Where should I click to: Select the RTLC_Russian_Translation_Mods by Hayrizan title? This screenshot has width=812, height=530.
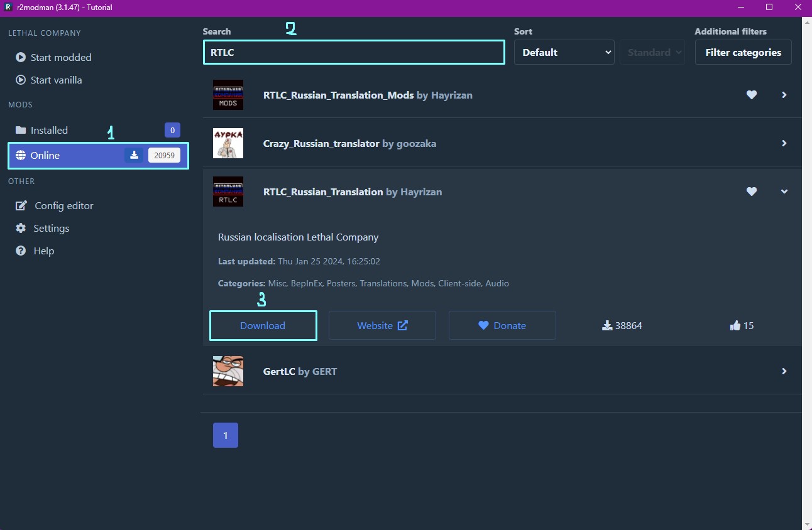pyautogui.click(x=368, y=95)
